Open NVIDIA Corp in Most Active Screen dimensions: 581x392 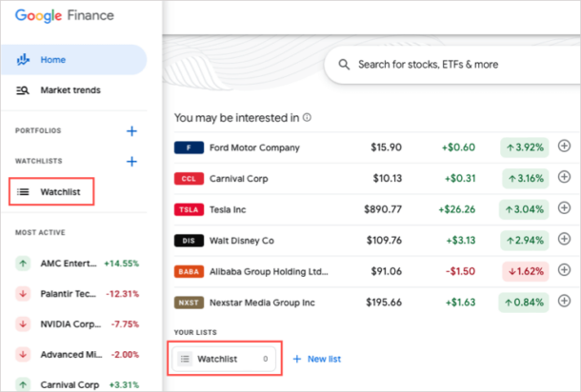77,324
